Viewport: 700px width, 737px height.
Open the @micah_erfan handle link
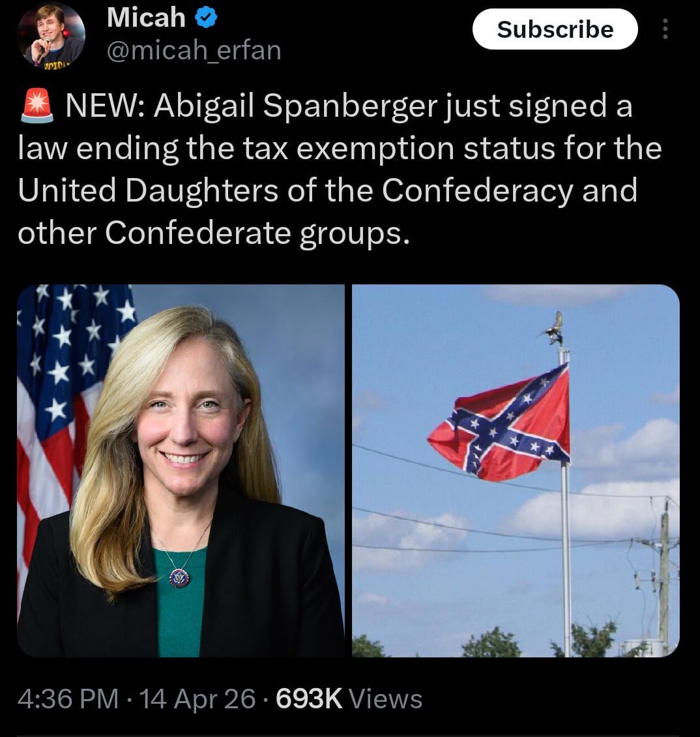[194, 50]
